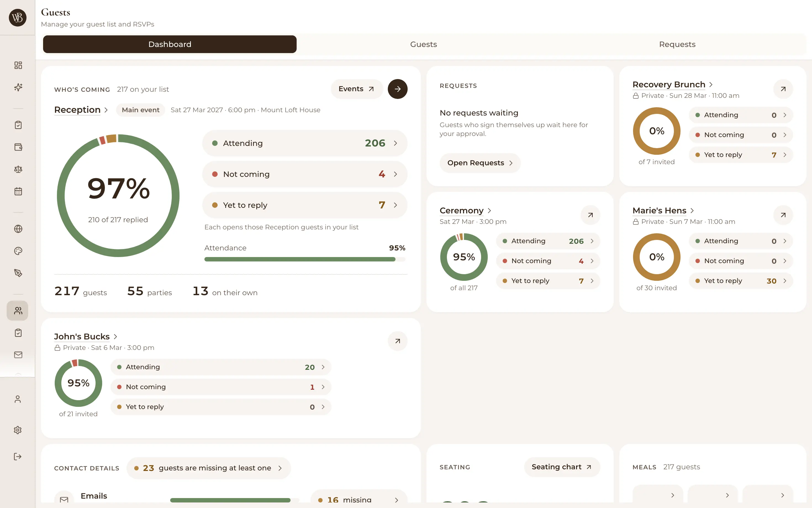
Task: Open the Reception event link
Action: (81, 110)
